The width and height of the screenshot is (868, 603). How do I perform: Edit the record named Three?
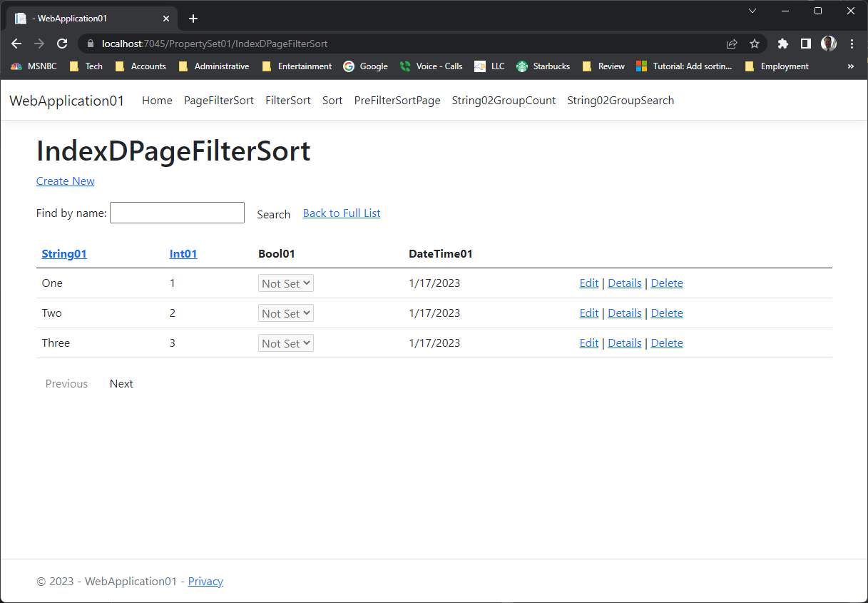tap(589, 343)
